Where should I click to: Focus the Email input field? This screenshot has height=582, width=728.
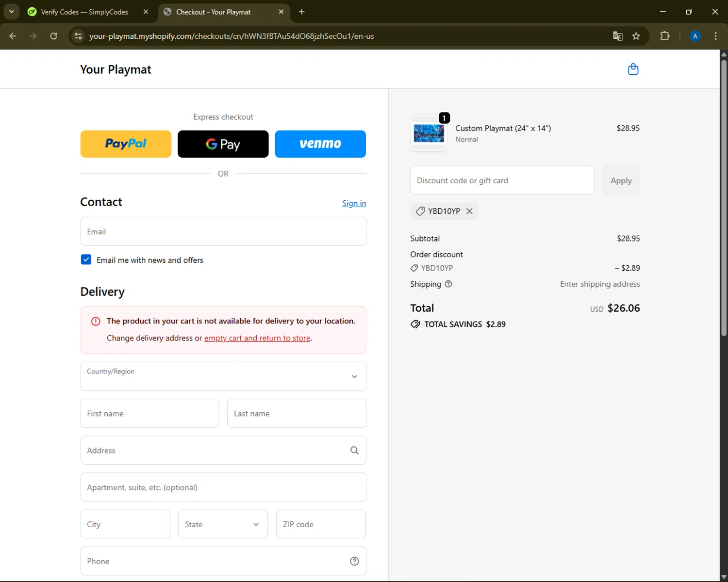223,231
